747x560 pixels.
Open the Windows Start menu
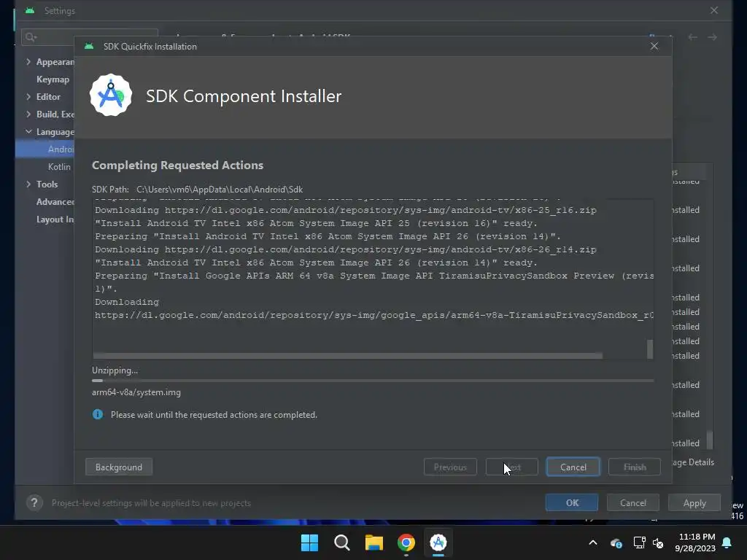click(309, 542)
